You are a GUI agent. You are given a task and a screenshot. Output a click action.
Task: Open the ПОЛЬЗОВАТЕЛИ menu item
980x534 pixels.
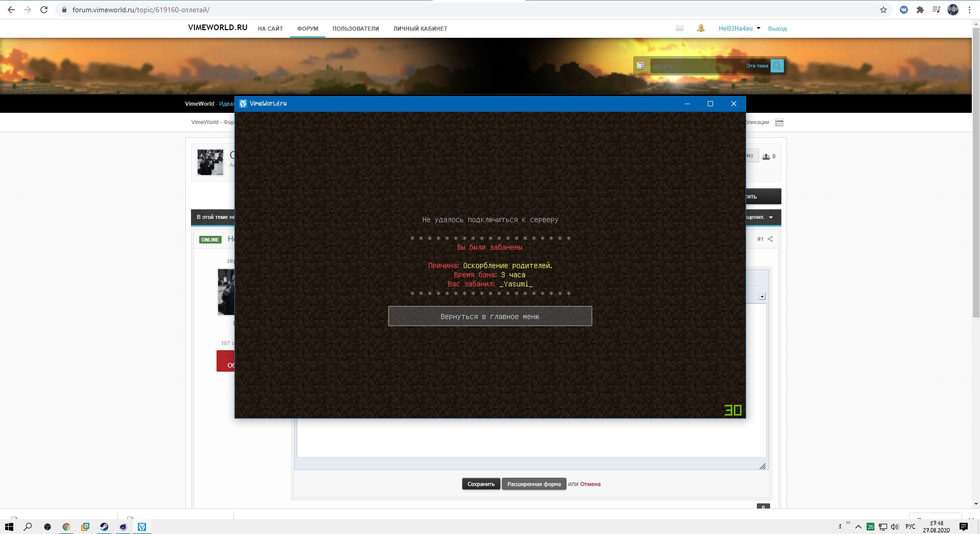pos(355,29)
